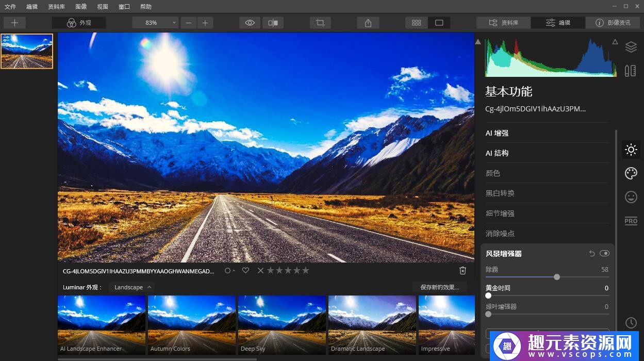Expand the Landscape looks category dropdown
This screenshot has width=644, height=361.
coord(133,287)
